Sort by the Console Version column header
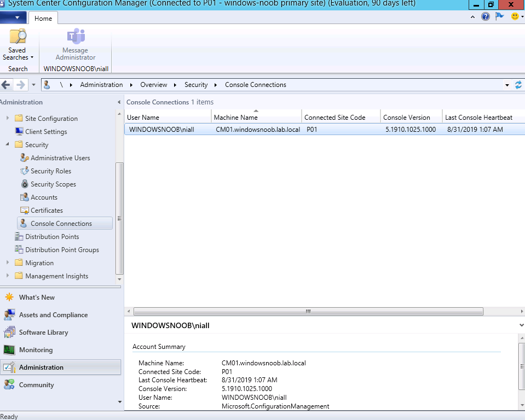This screenshot has width=525, height=420. (412, 118)
